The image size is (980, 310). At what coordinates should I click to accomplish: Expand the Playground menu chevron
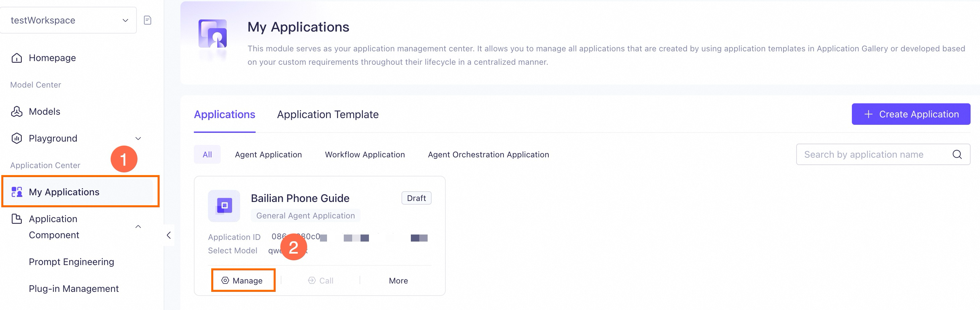point(138,139)
